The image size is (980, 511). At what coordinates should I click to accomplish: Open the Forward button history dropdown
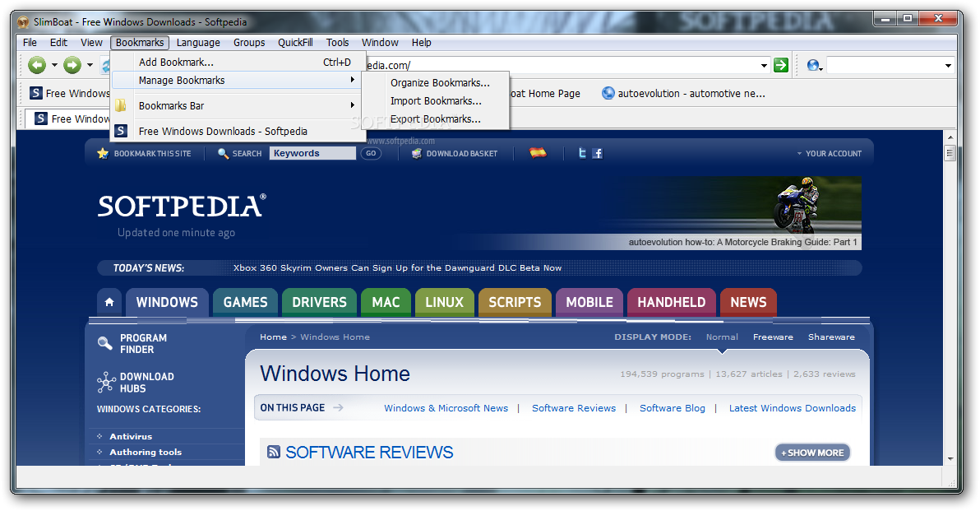click(x=90, y=65)
